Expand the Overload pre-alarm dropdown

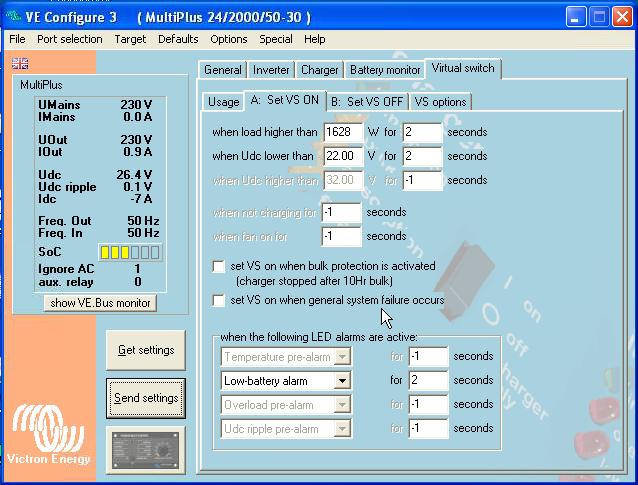[x=342, y=405]
